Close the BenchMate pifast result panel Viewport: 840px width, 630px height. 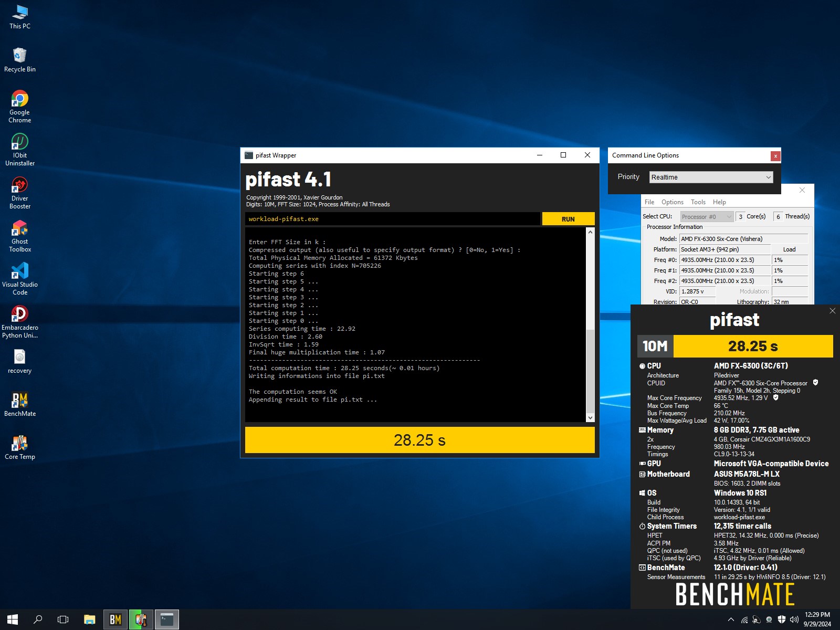832,311
